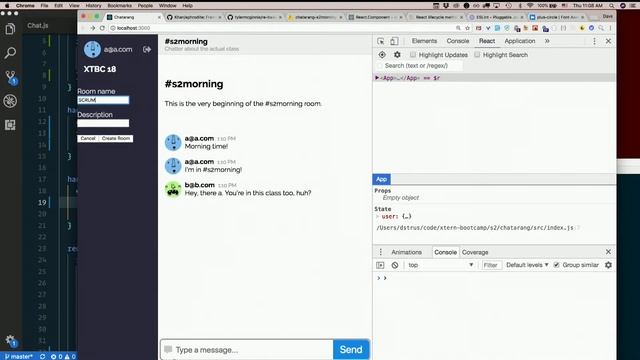
Task: Bookmark page with star icon
Action: (467, 28)
